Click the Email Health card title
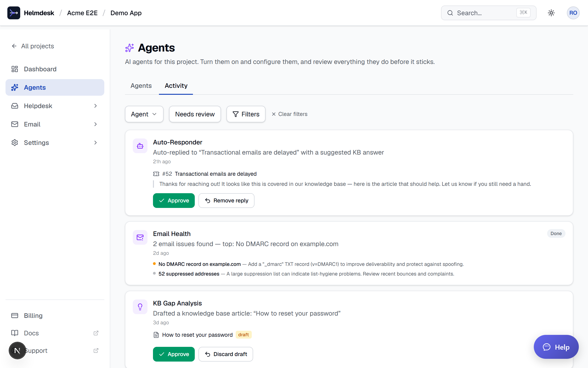 [x=172, y=234]
